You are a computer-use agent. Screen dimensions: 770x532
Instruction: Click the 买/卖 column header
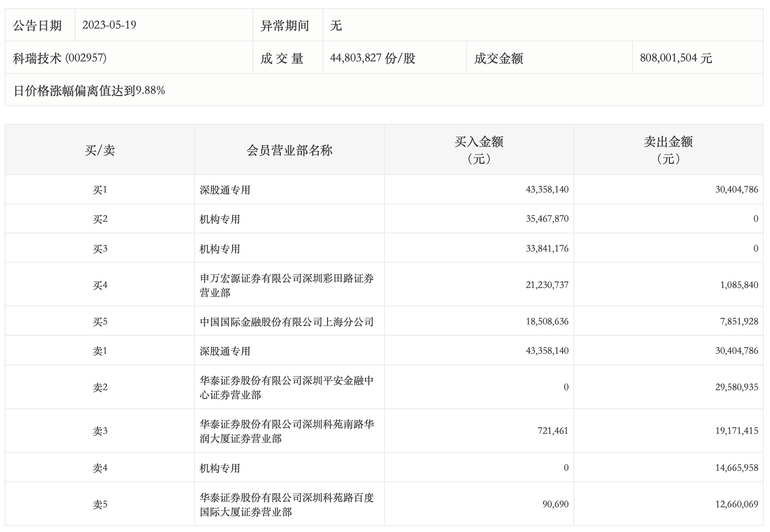click(x=100, y=150)
